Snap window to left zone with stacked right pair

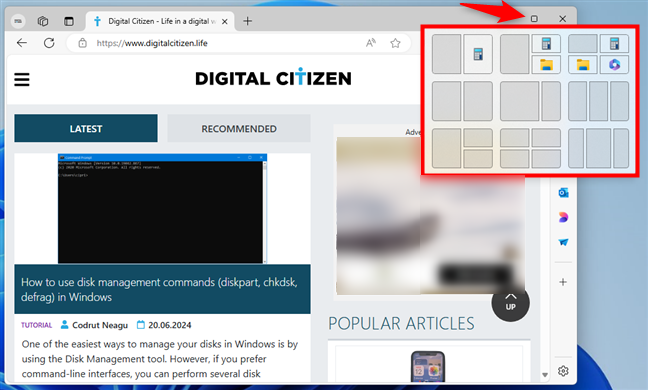pyautogui.click(x=446, y=148)
